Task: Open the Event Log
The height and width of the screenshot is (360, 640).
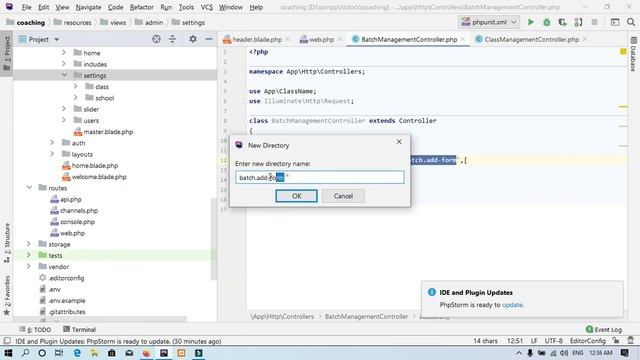Action: (x=604, y=329)
